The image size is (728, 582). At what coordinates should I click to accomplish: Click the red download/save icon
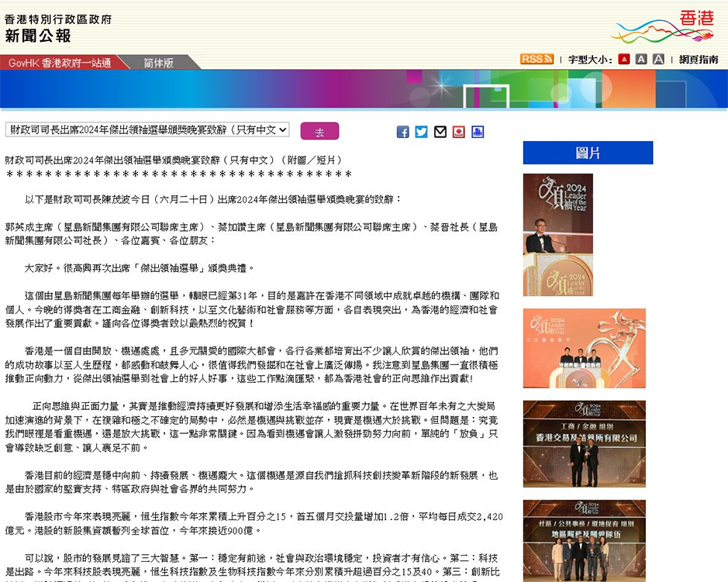pyautogui.click(x=458, y=132)
